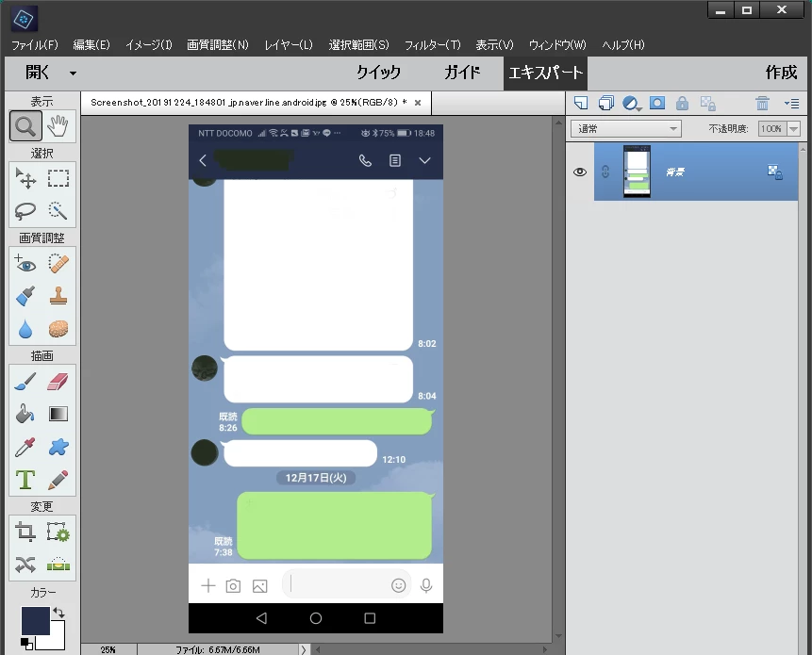The image size is (812, 655).
Task: Select the Blur droplet tool
Action: pos(25,329)
